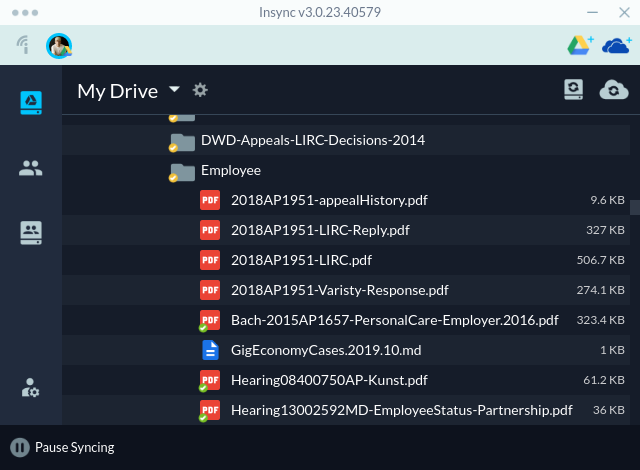Select GigEconomyCases.2019.10.md file name
Image resolution: width=640 pixels, height=470 pixels.
(x=326, y=350)
